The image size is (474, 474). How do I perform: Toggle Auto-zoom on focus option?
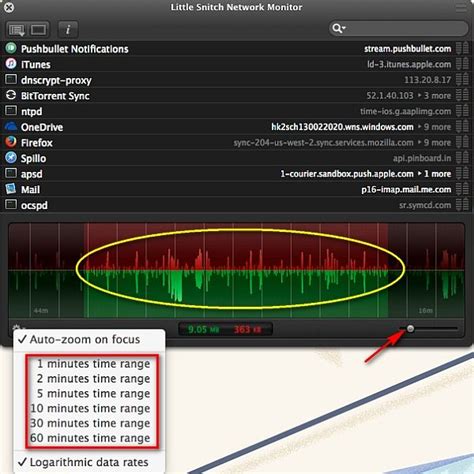tap(89, 339)
